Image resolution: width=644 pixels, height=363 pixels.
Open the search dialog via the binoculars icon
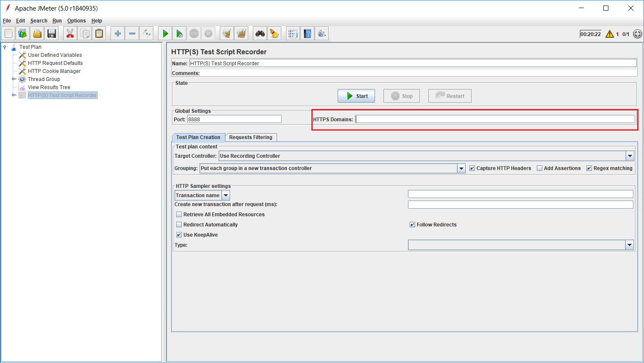click(x=260, y=33)
